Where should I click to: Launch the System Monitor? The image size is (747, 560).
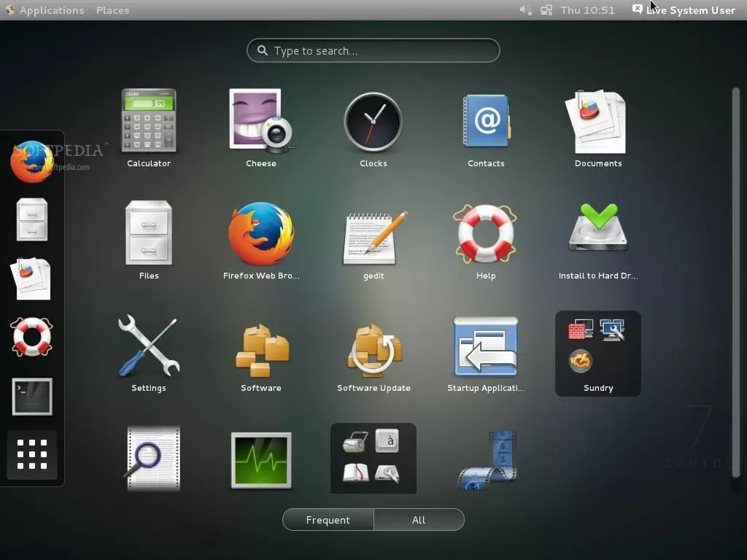[x=260, y=458]
